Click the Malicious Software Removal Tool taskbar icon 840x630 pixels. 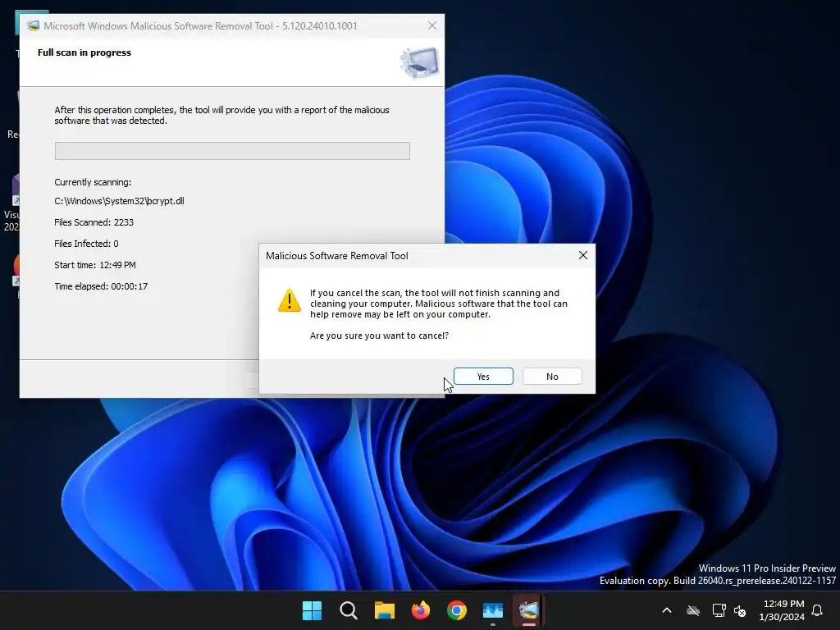click(529, 610)
